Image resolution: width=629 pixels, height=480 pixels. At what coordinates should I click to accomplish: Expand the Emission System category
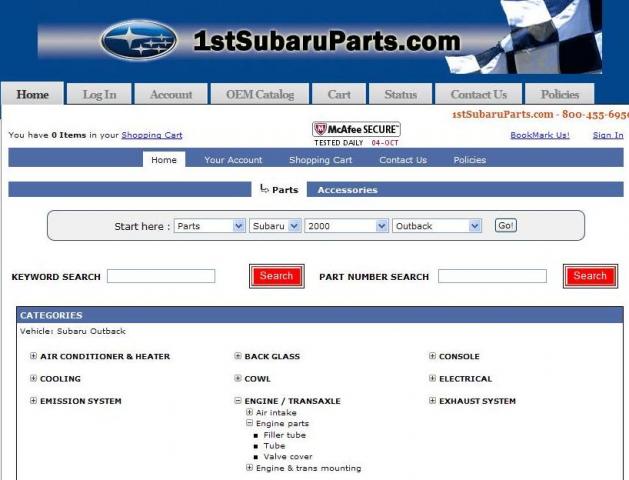[33, 400]
